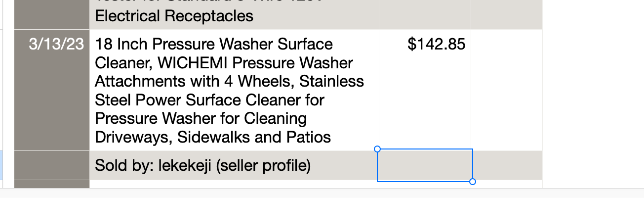Image resolution: width=644 pixels, height=198 pixels.
Task: Click the bottom-right selection handle circle
Action: tap(473, 182)
